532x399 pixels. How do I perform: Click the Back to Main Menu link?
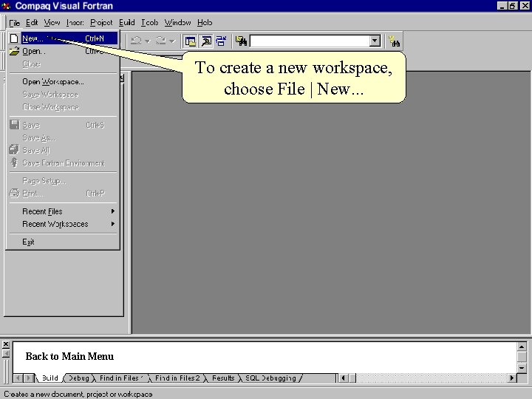coord(69,356)
